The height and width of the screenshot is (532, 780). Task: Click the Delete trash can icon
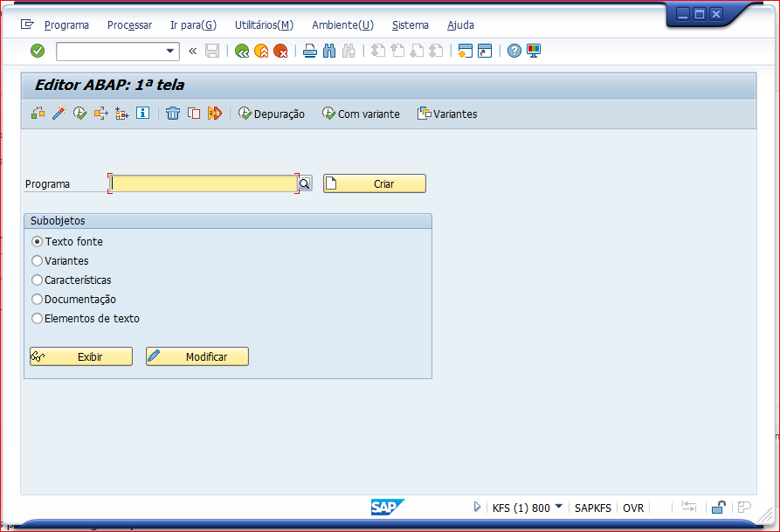[173, 114]
